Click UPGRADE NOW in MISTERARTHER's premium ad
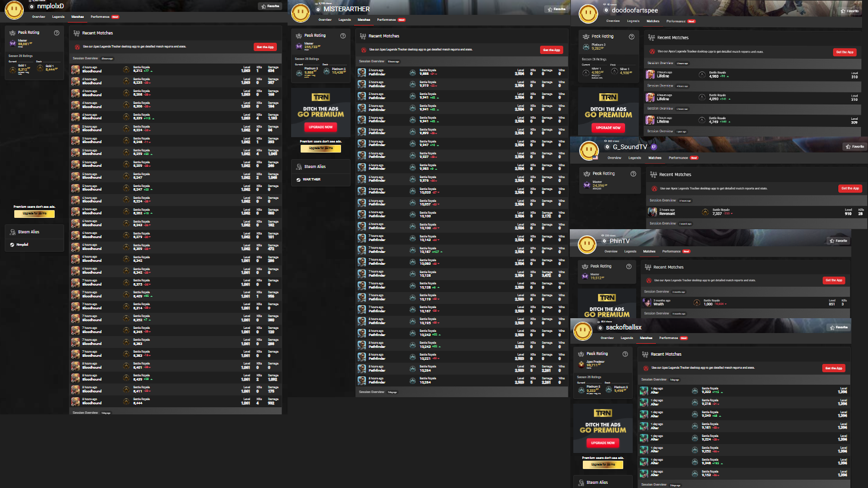The width and height of the screenshot is (868, 488). click(x=321, y=127)
